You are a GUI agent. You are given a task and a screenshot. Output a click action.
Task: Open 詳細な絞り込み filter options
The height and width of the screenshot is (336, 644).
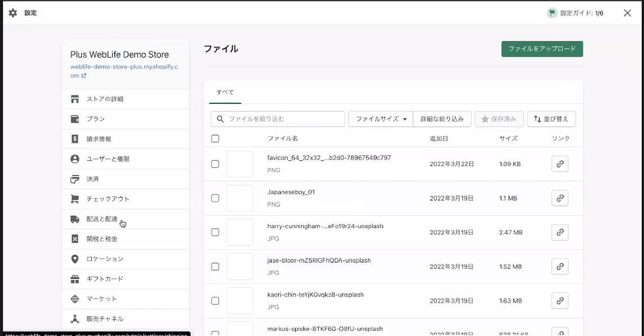tap(442, 119)
